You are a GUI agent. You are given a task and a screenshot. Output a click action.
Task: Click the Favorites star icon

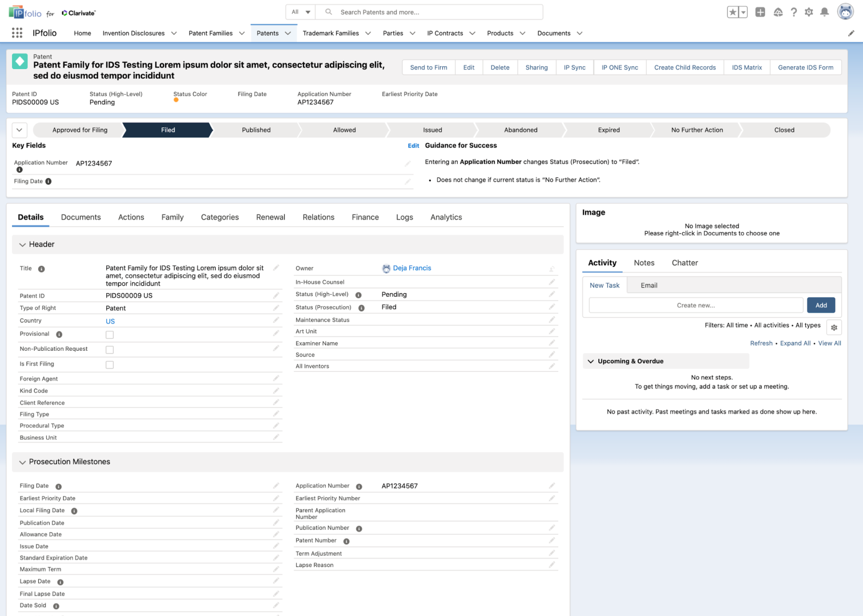(732, 12)
